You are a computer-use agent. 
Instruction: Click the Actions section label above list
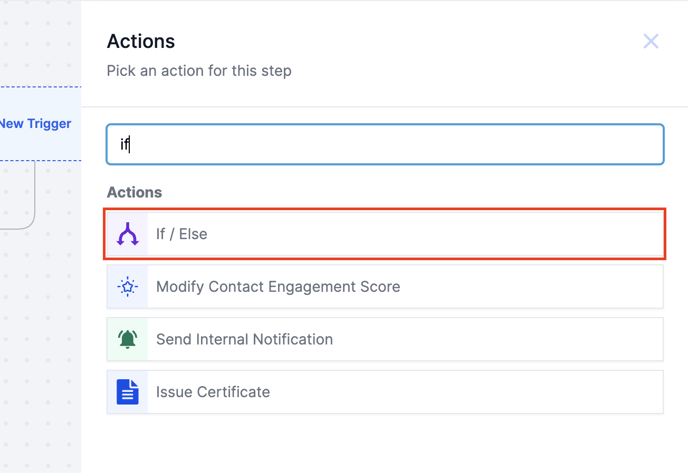click(134, 192)
